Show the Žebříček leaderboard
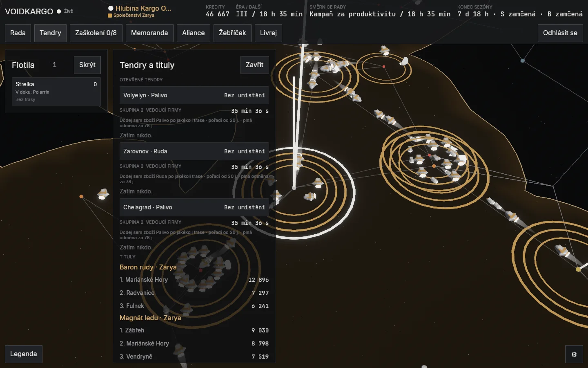 coord(232,33)
